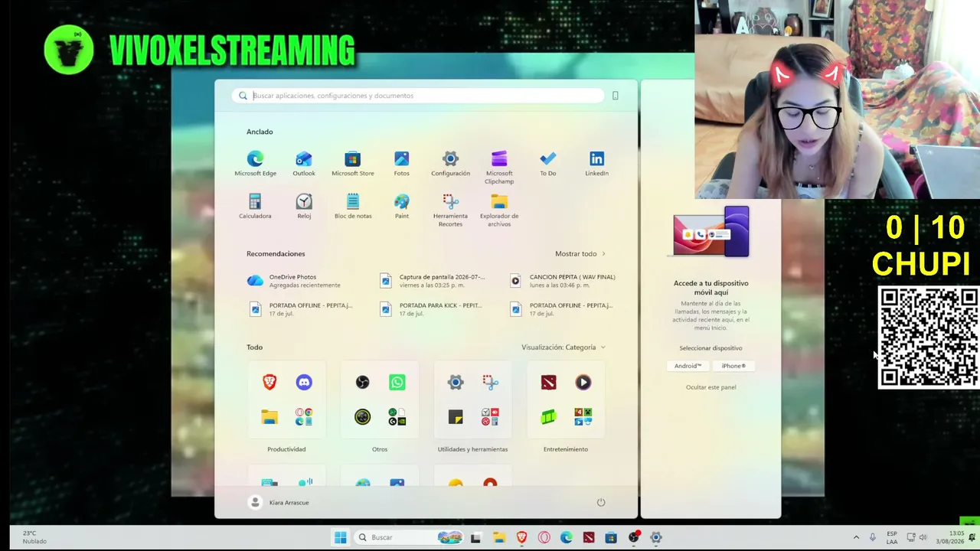Screen dimensions: 980x551
Task: Open Brave browser from taskbar
Action: [x=521, y=537]
